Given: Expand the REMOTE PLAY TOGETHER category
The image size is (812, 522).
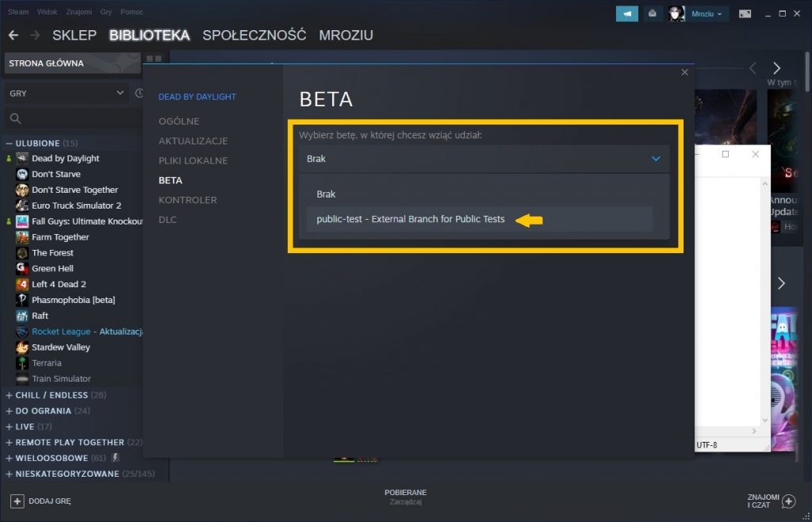Looking at the screenshot, I should click(x=9, y=442).
